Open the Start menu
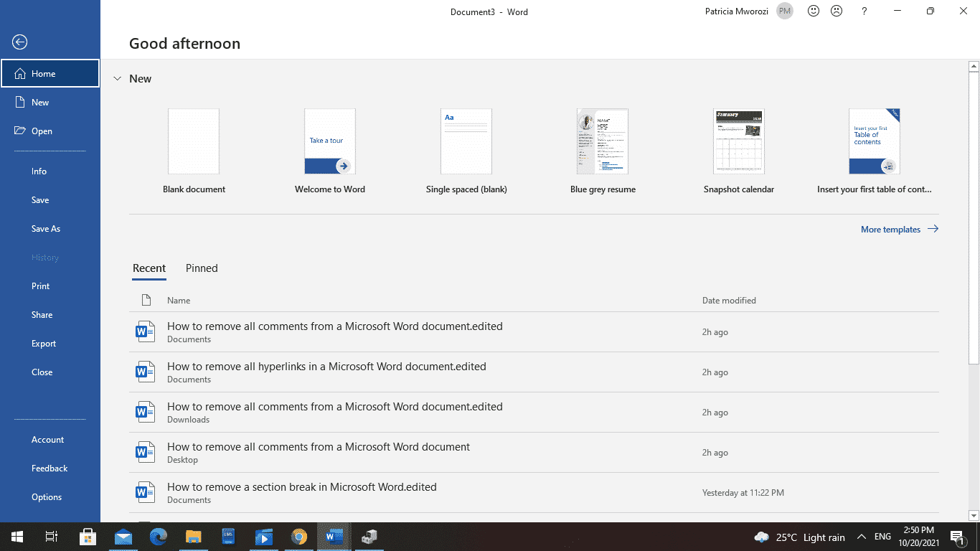Viewport: 980px width, 551px height. coord(16,537)
